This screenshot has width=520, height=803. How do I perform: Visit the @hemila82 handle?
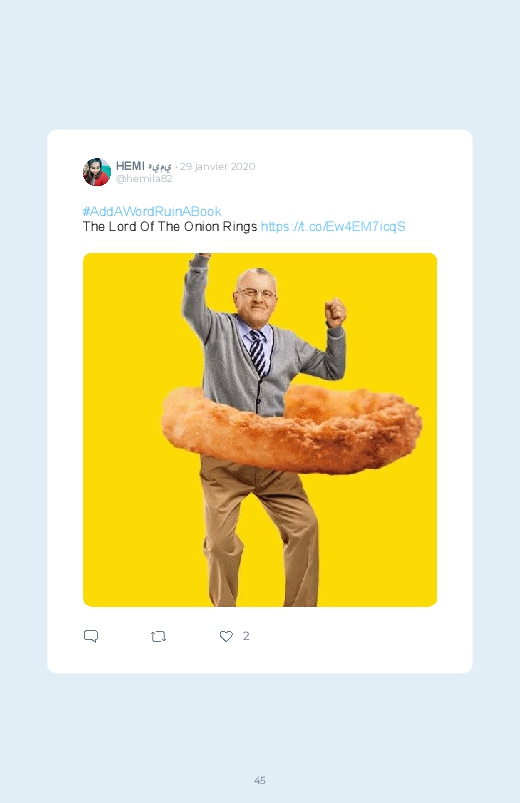pyautogui.click(x=144, y=179)
